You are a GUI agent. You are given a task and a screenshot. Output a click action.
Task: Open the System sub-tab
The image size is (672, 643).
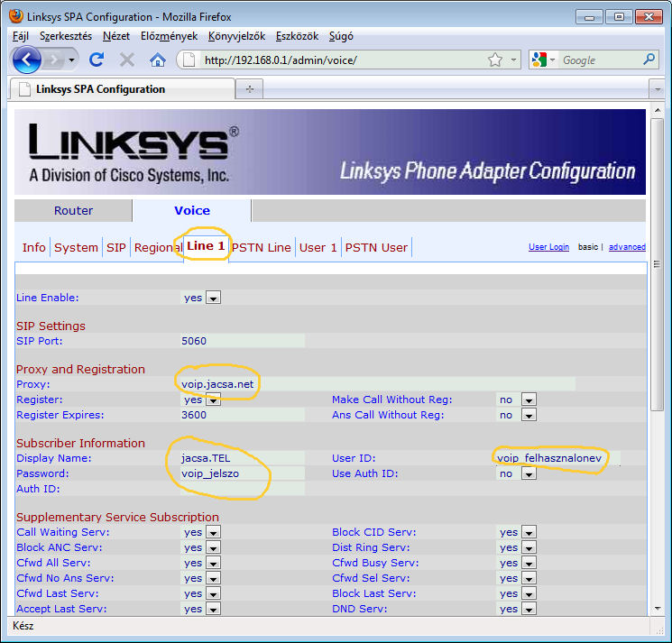pos(76,247)
